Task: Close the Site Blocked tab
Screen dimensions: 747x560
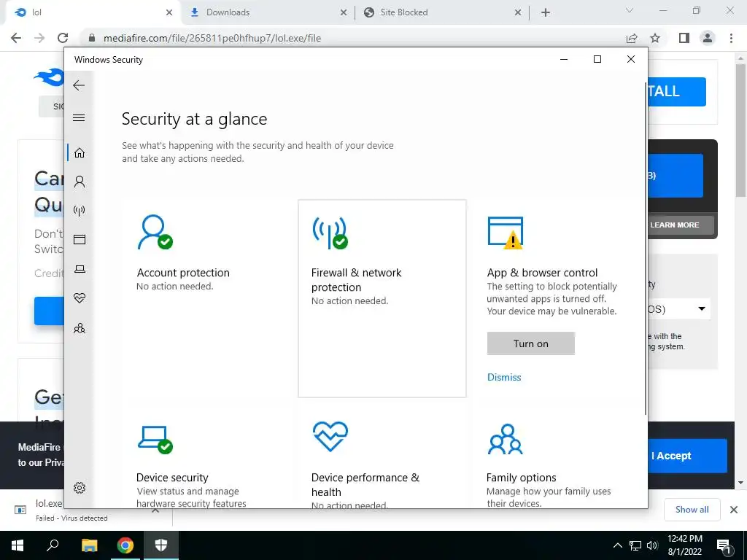Action: pyautogui.click(x=518, y=13)
